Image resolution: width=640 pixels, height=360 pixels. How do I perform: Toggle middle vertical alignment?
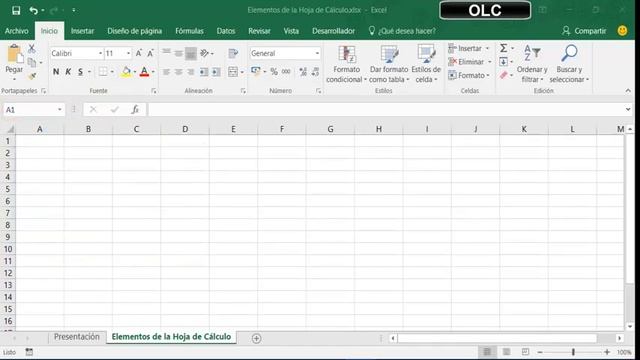pyautogui.click(x=178, y=53)
